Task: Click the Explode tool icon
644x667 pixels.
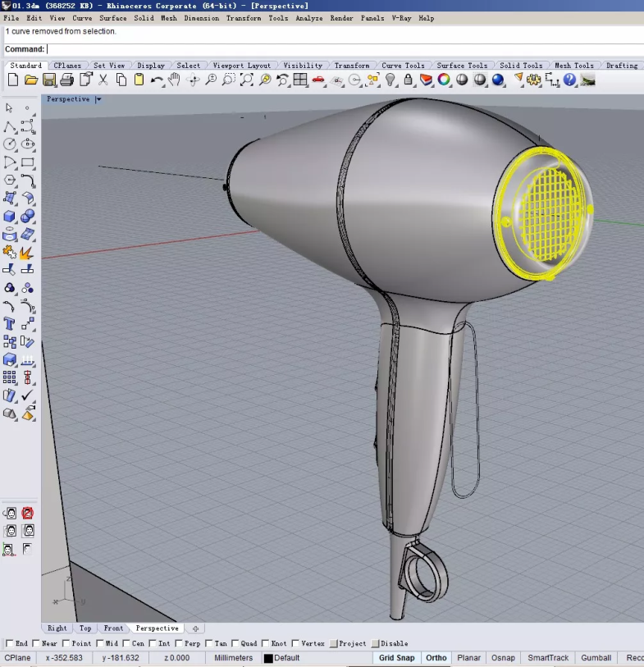Action: click(28, 252)
